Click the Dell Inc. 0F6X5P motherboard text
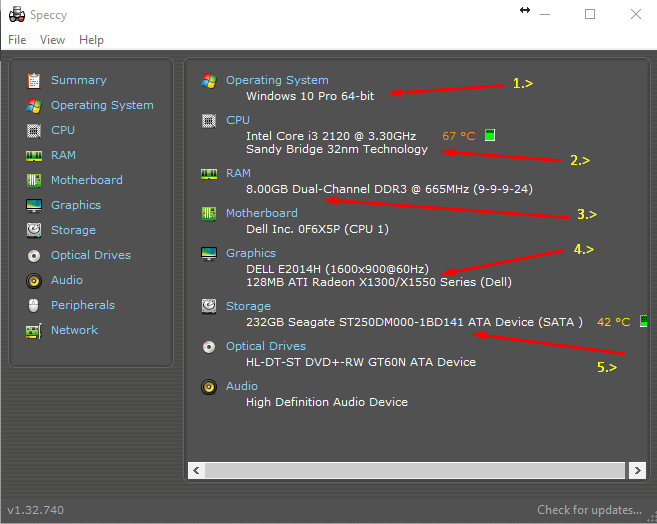 pyautogui.click(x=317, y=229)
